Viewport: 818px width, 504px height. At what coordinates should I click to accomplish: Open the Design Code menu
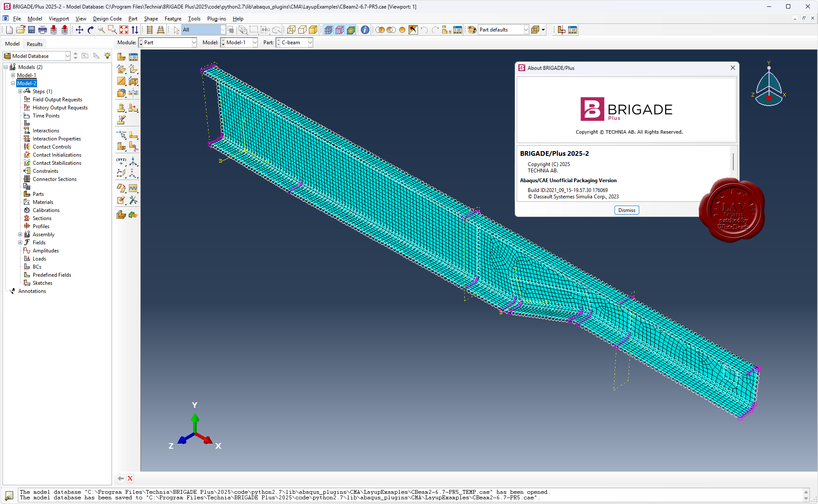107,19
